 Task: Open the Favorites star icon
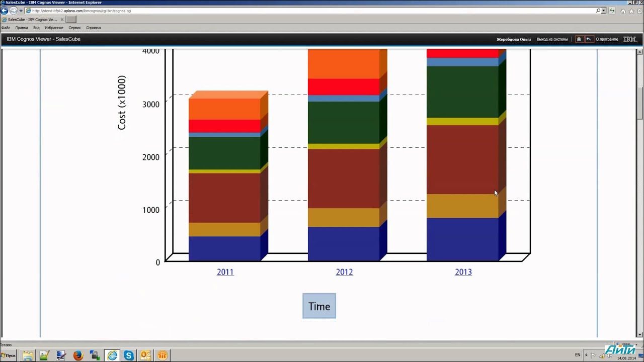point(630,11)
